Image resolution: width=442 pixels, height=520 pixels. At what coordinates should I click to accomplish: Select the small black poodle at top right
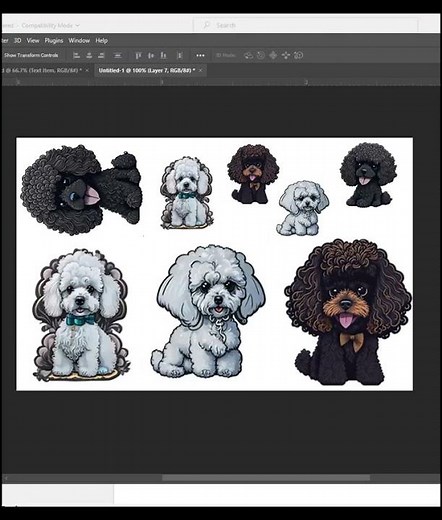click(x=368, y=175)
